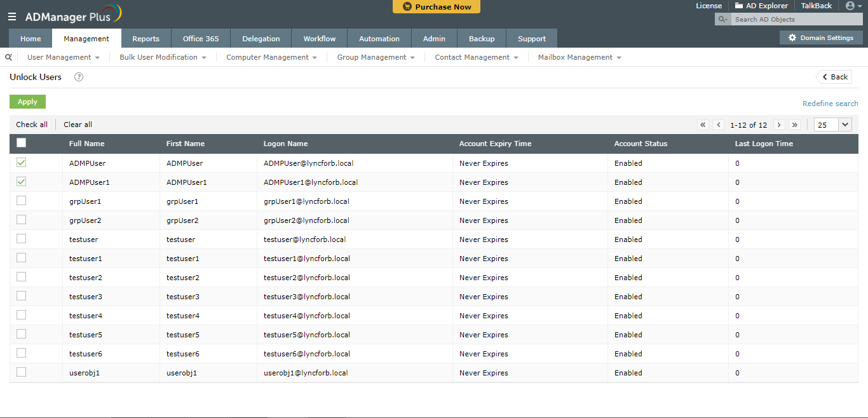
Task: Open AD Explorer folder icon link
Action: pyautogui.click(x=761, y=6)
